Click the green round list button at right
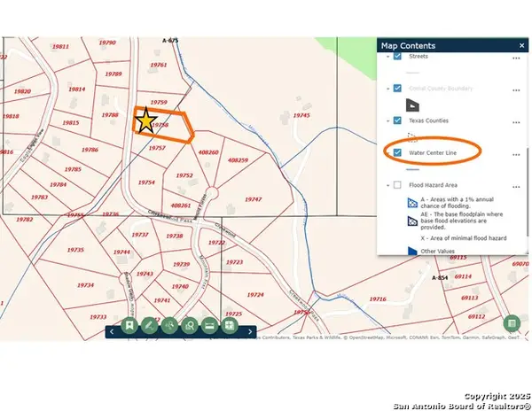This screenshot has width=532, height=411. [512, 324]
